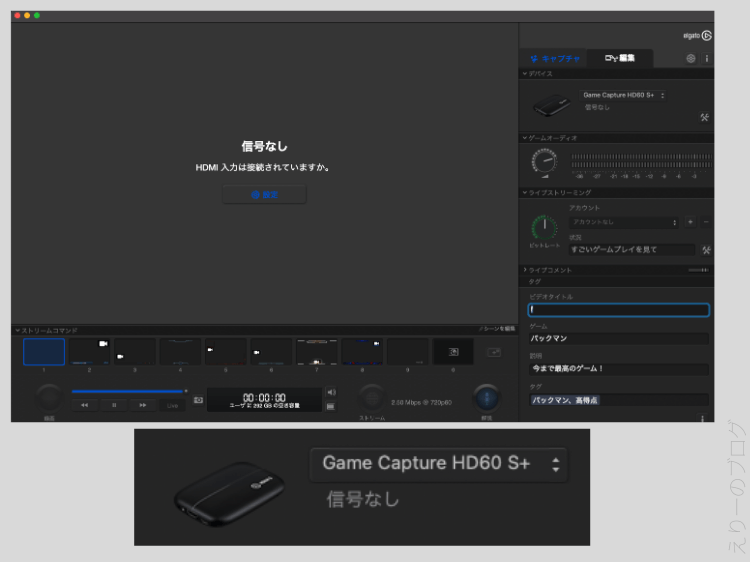
Task: Click the ビデオタイトル input field
Action: [x=618, y=310]
